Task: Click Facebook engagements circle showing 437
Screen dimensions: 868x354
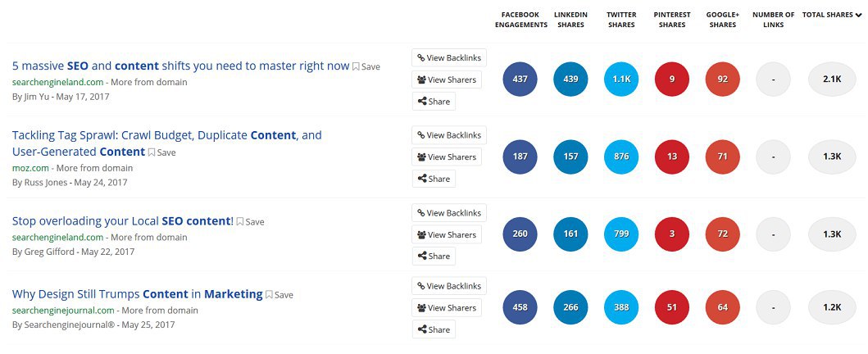Action: pos(520,79)
